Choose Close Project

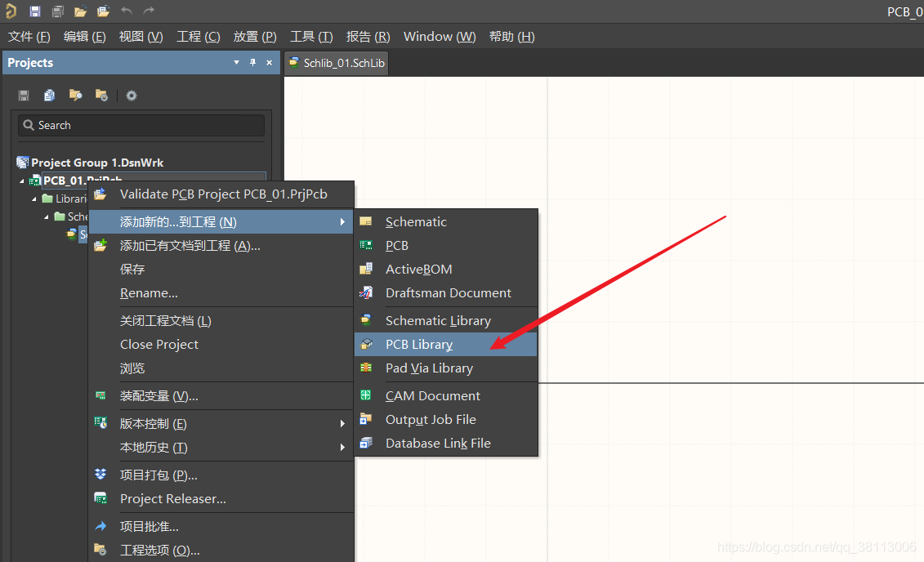221,345
